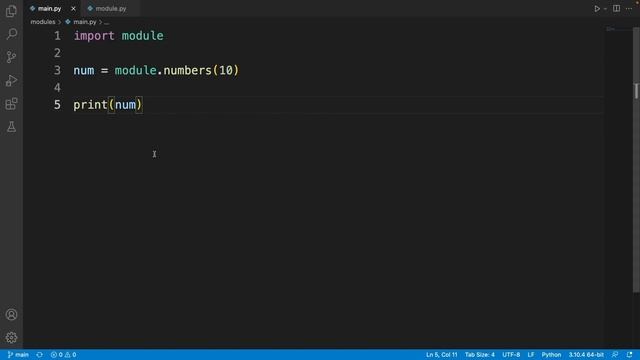Click the minimap code preview
Image resolution: width=640 pixels, height=360 pixels.
611,29
